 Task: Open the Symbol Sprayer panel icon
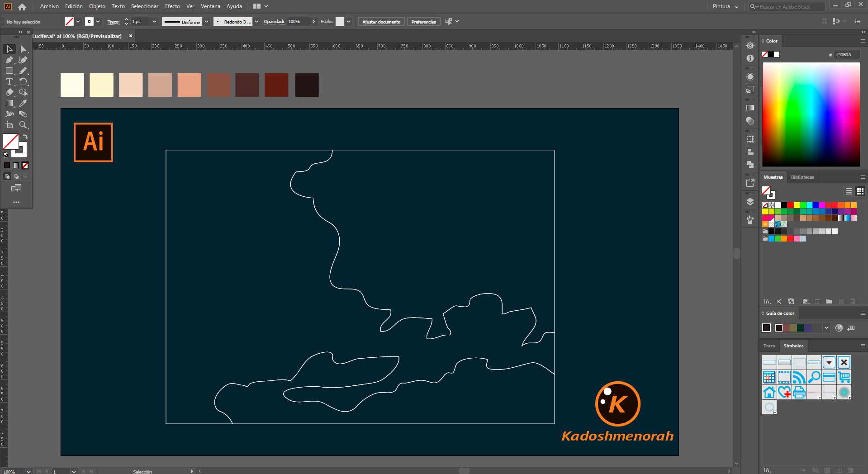point(750,220)
